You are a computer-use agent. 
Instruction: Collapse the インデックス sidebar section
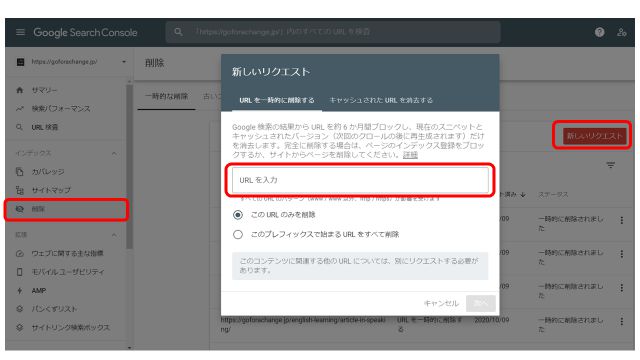pyautogui.click(x=114, y=153)
